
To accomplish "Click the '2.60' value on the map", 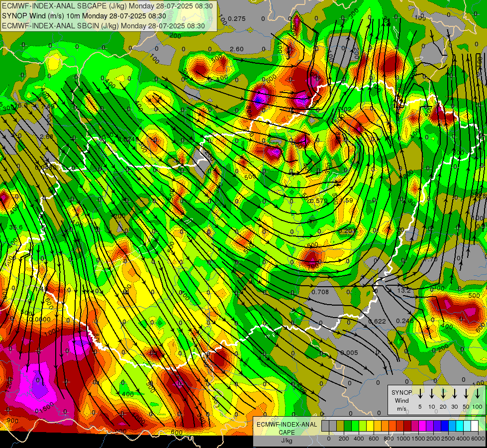I will coord(237,49).
